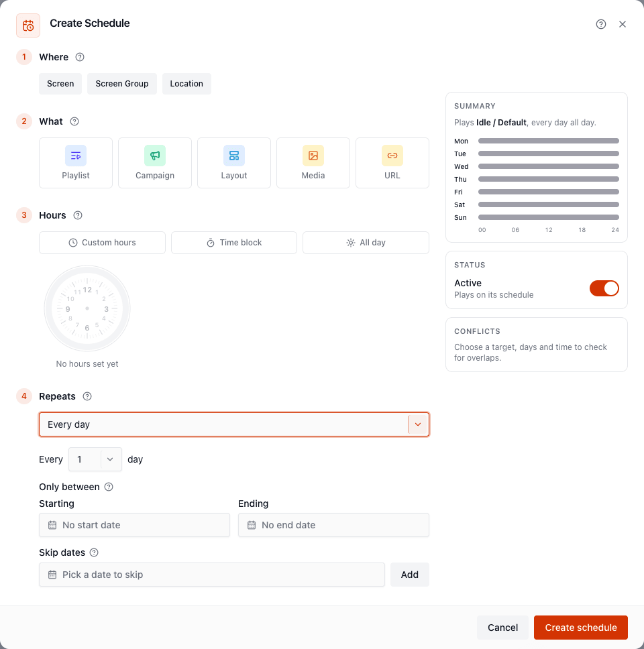This screenshot has height=649, width=644.
Task: Select the Layout content icon
Action: click(x=234, y=156)
